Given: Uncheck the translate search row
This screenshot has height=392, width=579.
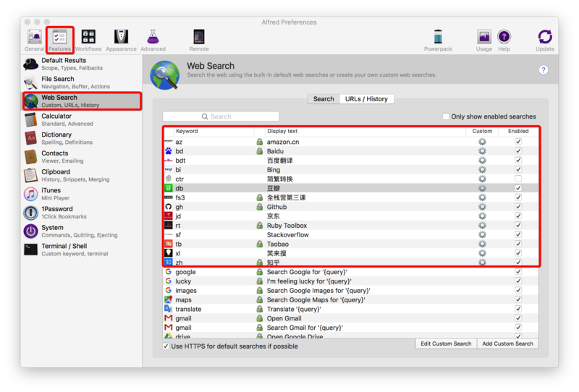Looking at the screenshot, I should 518,309.
